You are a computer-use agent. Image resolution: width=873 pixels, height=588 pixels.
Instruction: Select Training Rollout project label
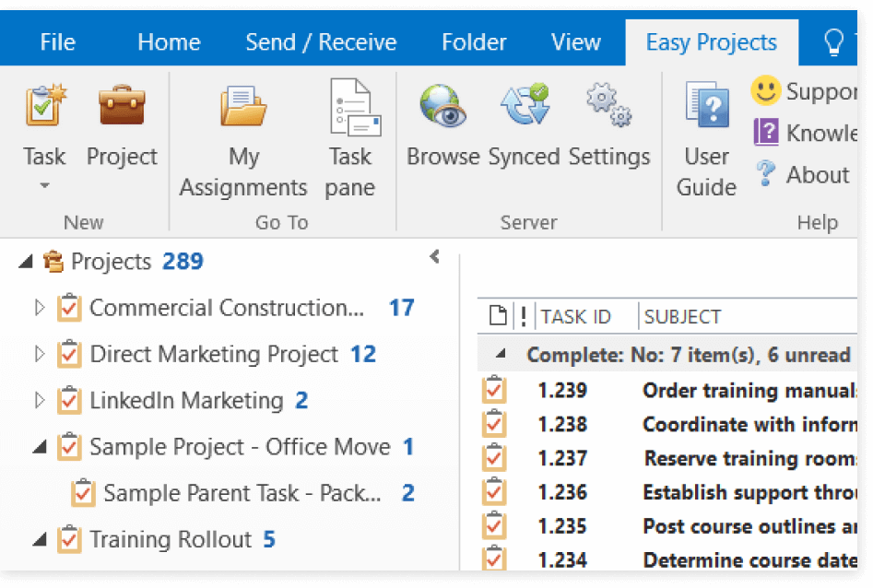171,539
